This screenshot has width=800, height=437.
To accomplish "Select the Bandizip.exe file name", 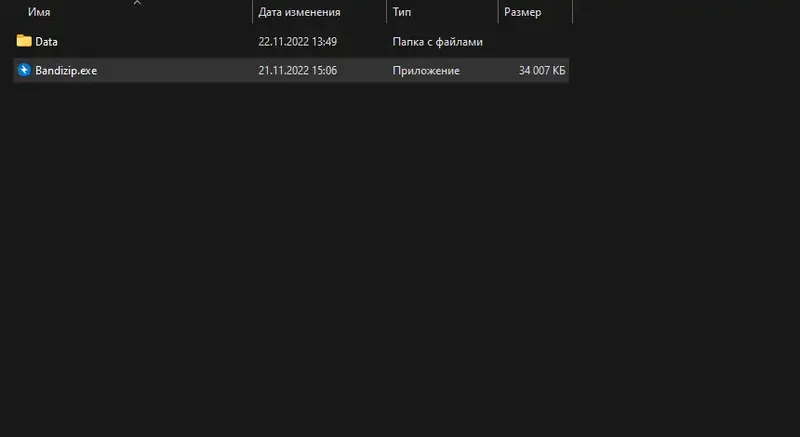I will point(66,70).
